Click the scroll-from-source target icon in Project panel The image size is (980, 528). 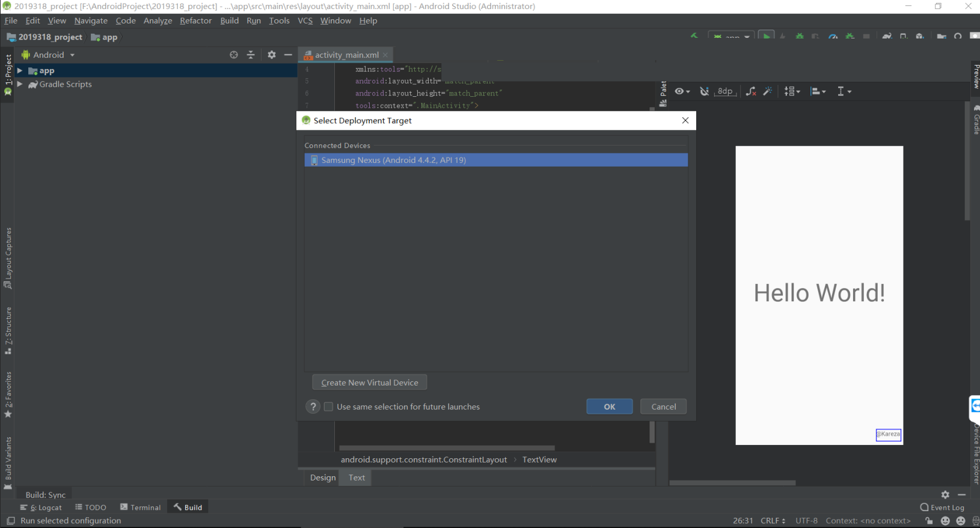234,55
